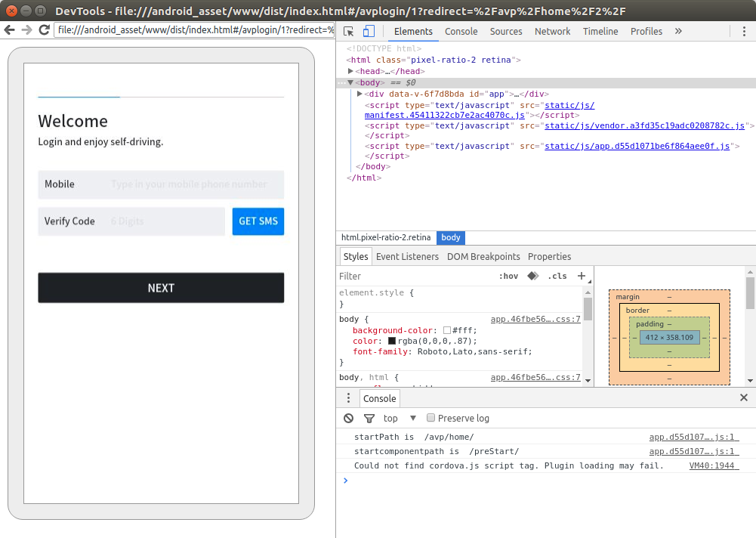756x538 pixels.
Task: Select the Elements tab
Action: pos(413,32)
